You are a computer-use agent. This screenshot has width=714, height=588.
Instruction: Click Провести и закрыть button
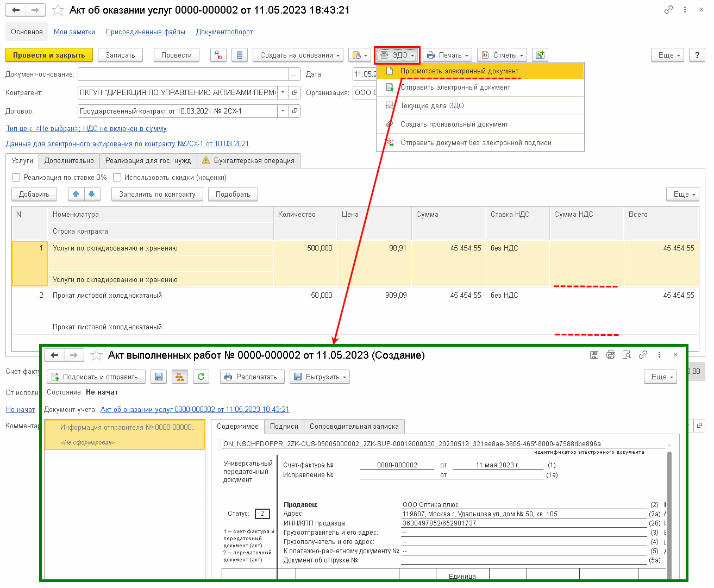point(49,55)
